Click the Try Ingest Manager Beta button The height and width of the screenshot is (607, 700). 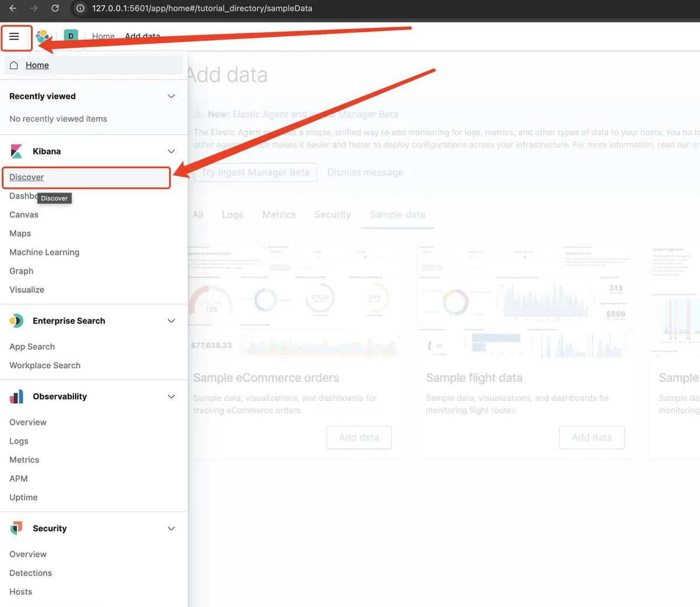pos(256,173)
